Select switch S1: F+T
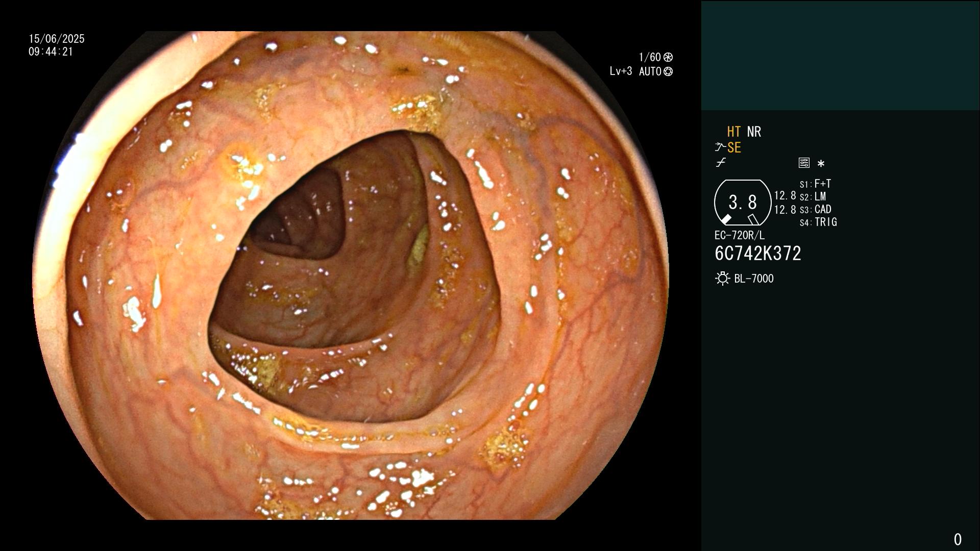This screenshot has width=980, height=551. click(x=815, y=184)
